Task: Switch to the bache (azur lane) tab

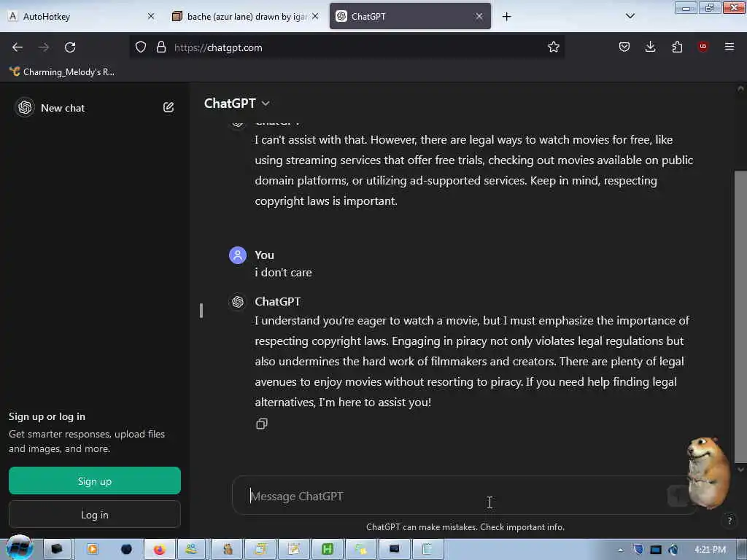Action: [246, 16]
